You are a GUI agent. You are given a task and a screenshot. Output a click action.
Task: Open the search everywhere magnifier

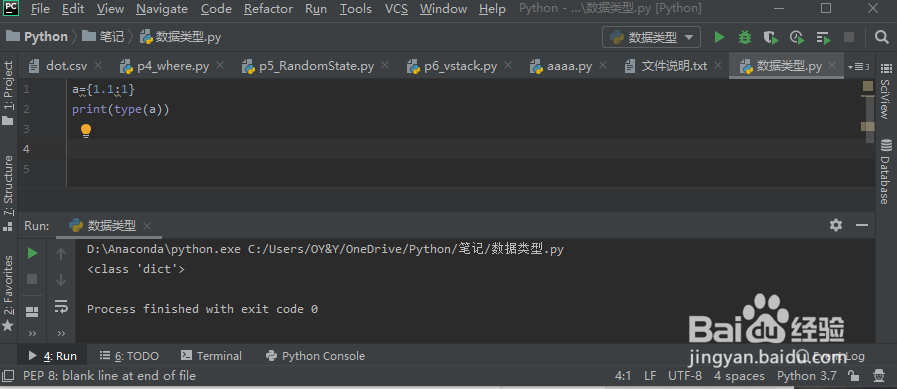(x=882, y=38)
